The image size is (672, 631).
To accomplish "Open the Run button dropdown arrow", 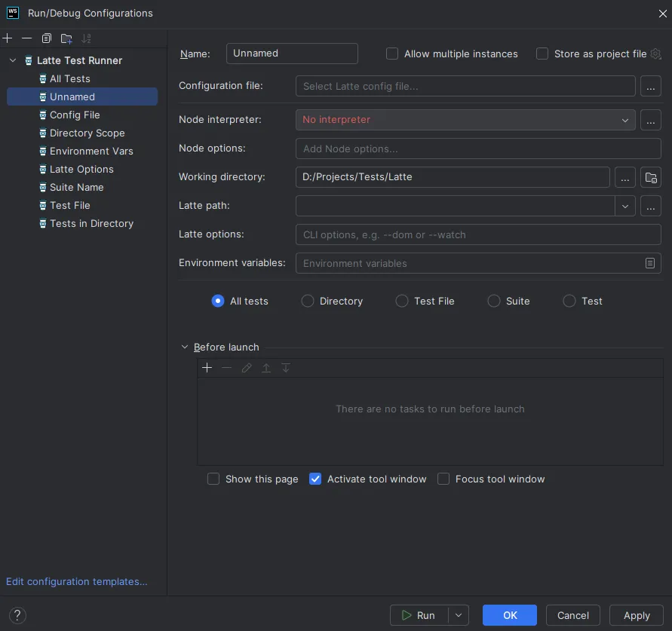I will [x=459, y=615].
